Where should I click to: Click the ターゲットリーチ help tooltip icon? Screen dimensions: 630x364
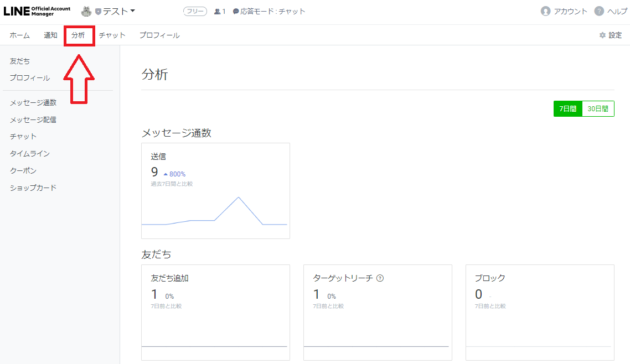380,278
